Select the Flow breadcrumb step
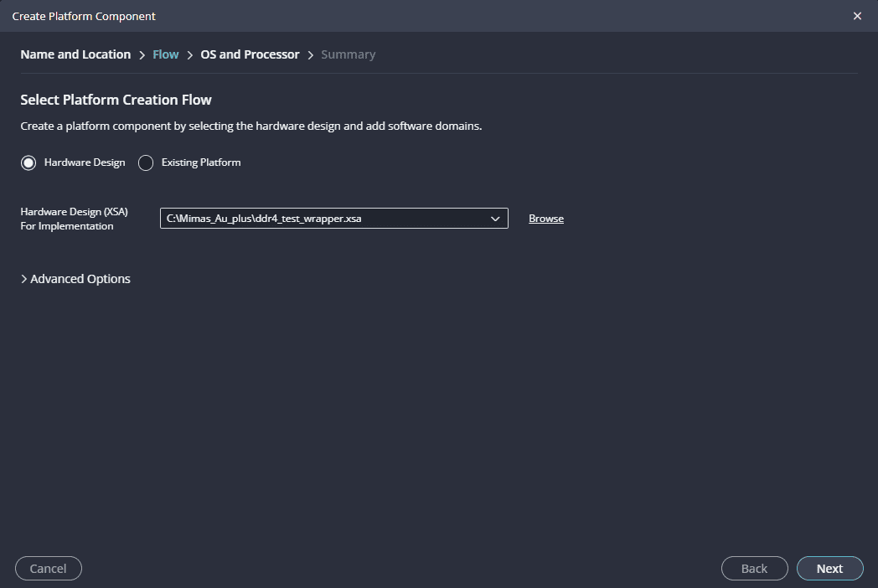This screenshot has height=588, width=878. 166,54
